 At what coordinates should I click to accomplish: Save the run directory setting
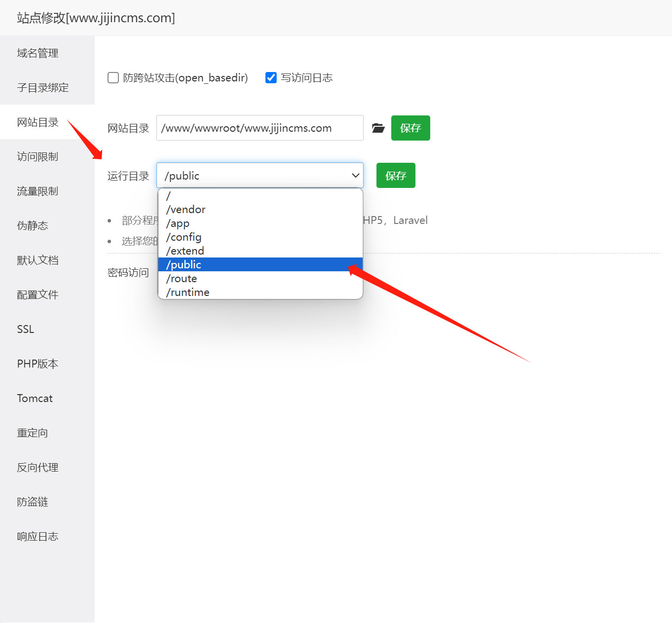(396, 175)
